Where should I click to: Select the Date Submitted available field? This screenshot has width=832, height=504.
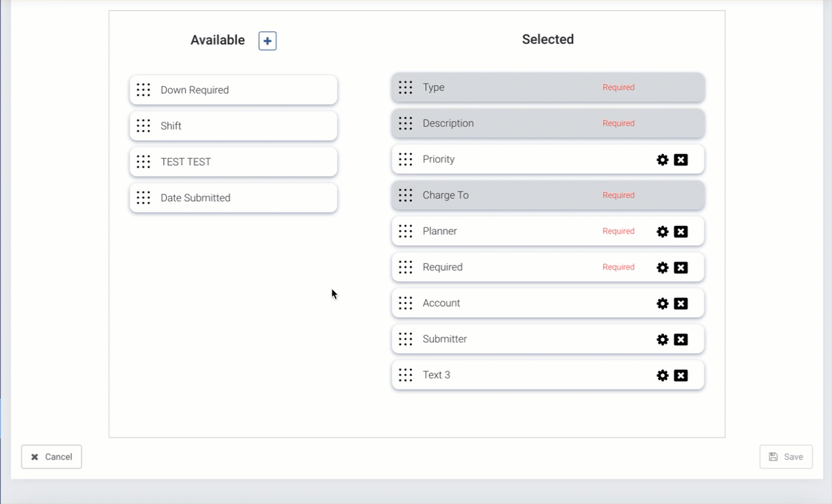(x=233, y=198)
